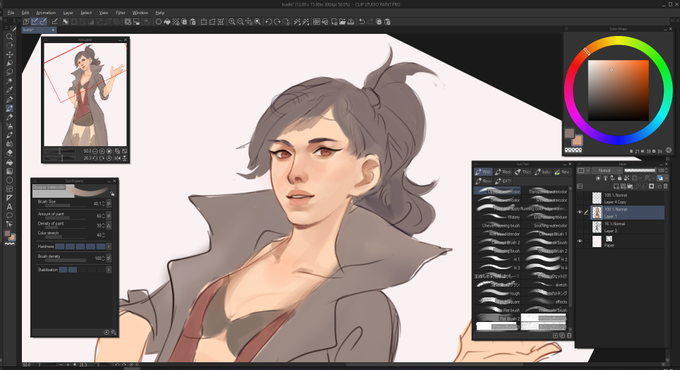The width and height of the screenshot is (680, 370).
Task: Increase Brush Size stepper value
Action: point(103,202)
